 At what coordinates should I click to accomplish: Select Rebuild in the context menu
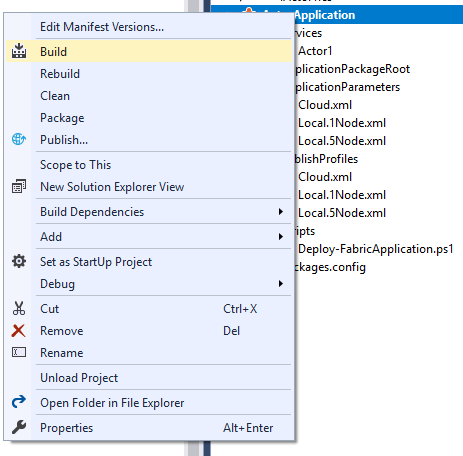coord(148,74)
